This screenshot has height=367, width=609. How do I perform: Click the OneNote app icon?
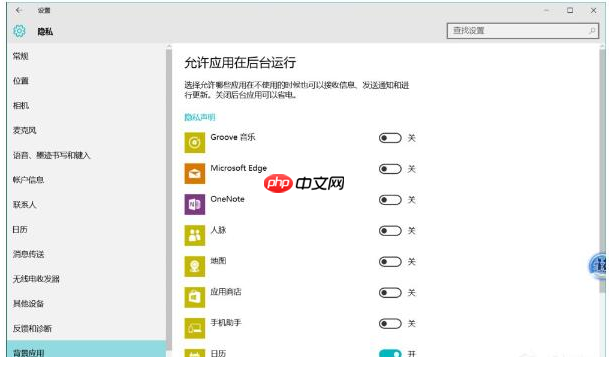195,204
